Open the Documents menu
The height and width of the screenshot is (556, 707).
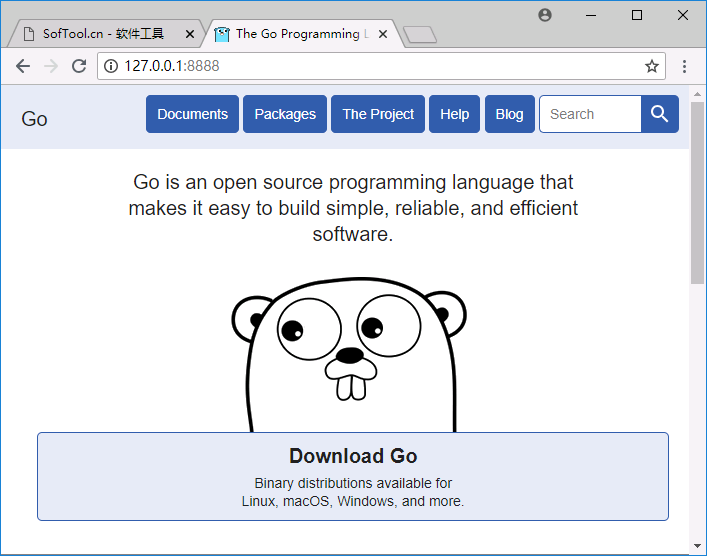coord(193,114)
